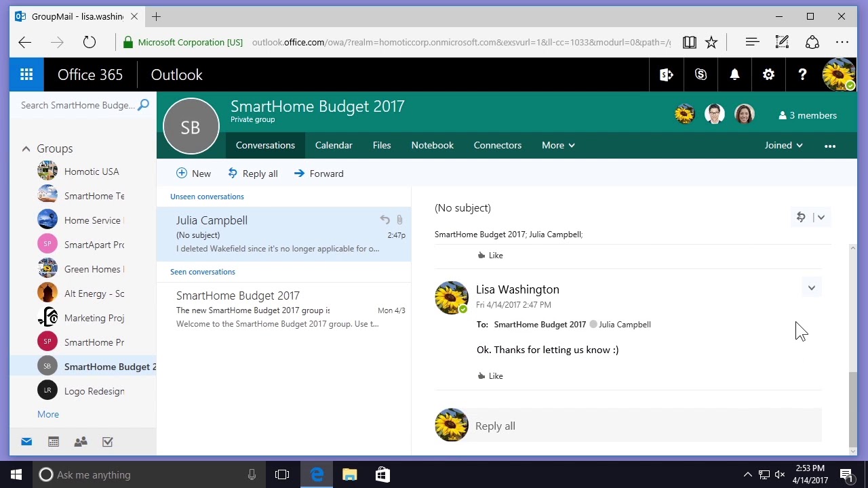The width and height of the screenshot is (868, 488).
Task: Click Reply all in toolbar
Action: pos(253,174)
